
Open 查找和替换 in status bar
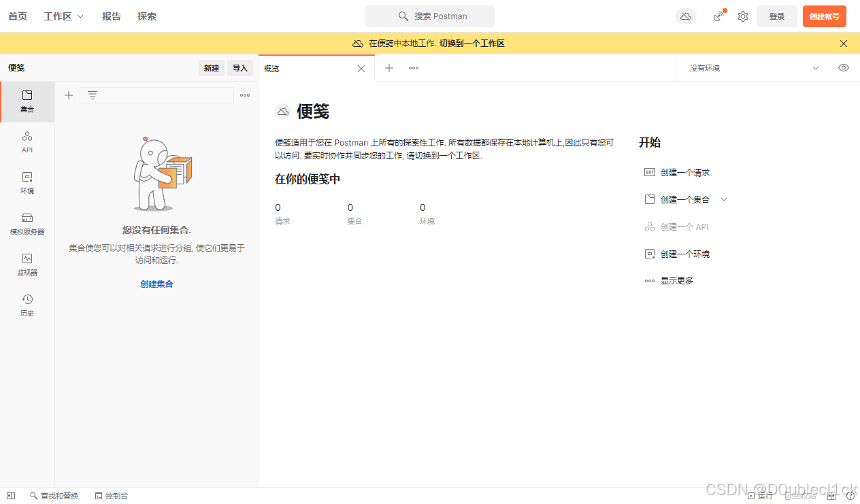tap(54, 496)
